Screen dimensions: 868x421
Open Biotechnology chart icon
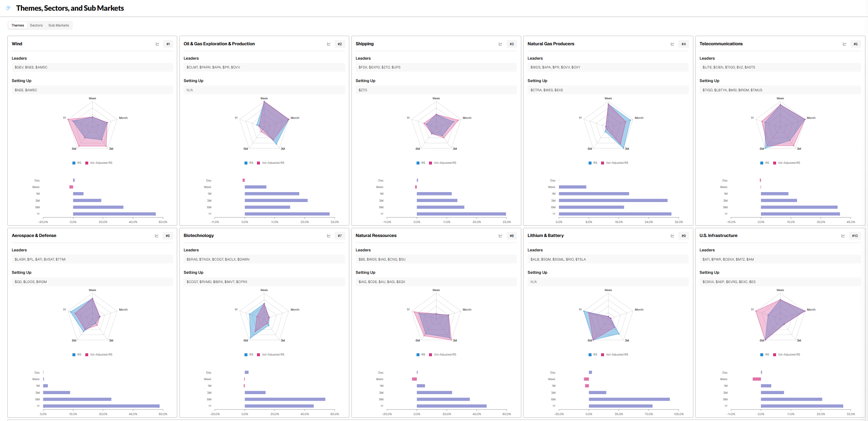pos(329,236)
